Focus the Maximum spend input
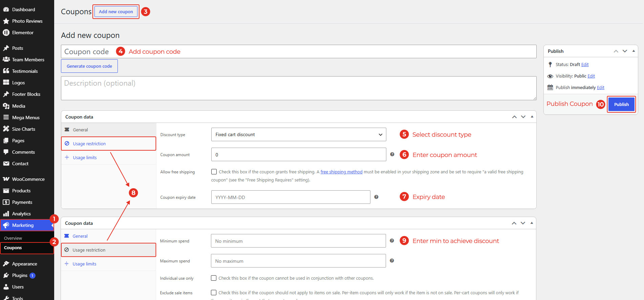 [x=298, y=261]
